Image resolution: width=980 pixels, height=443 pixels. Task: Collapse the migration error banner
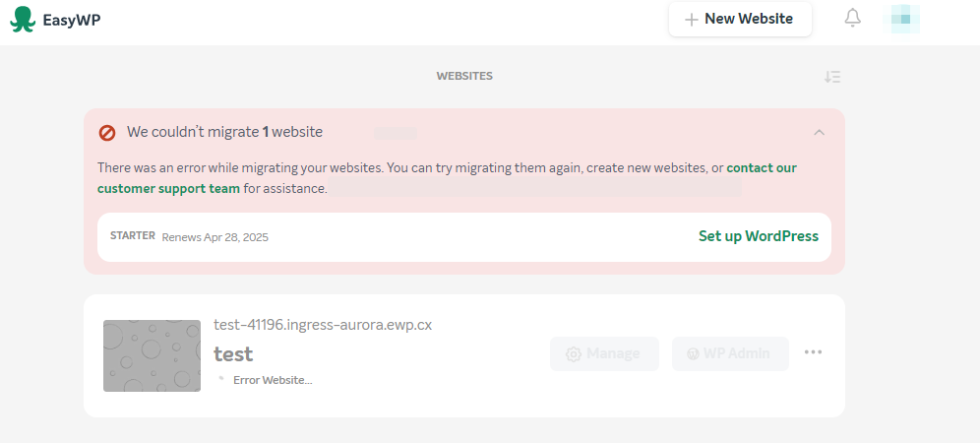point(820,132)
